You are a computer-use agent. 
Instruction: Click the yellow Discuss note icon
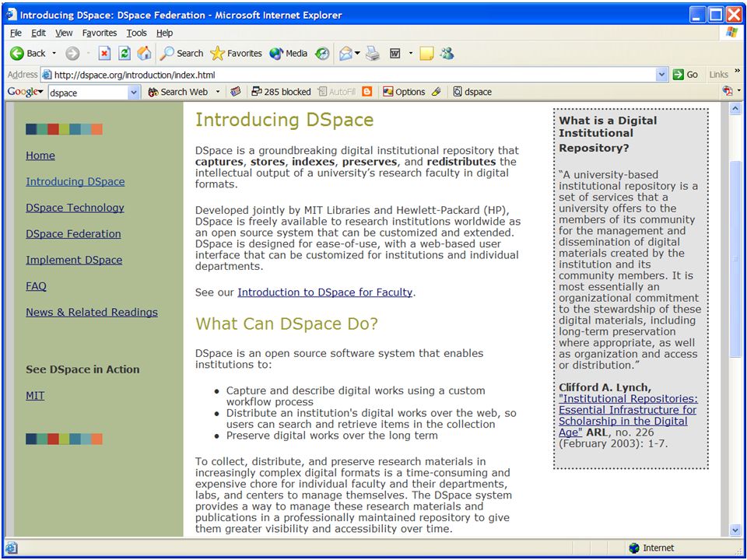coord(426,54)
